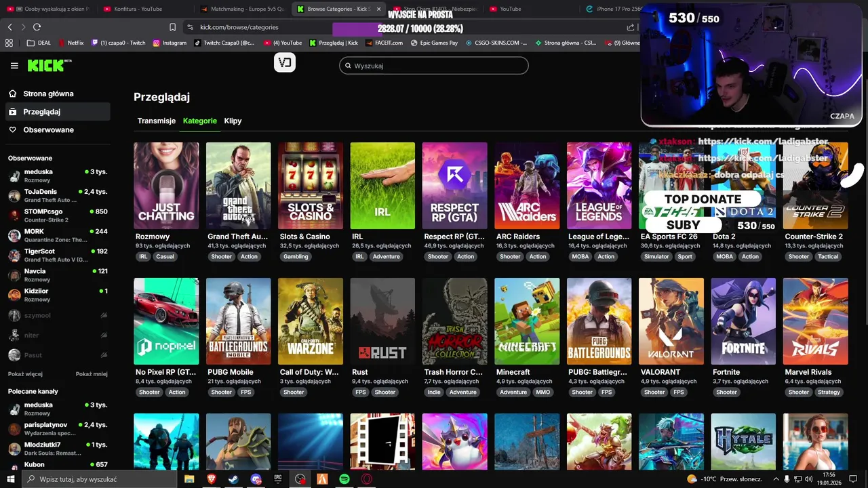Click the Strategy tag under Marvel Rivals

829,392
